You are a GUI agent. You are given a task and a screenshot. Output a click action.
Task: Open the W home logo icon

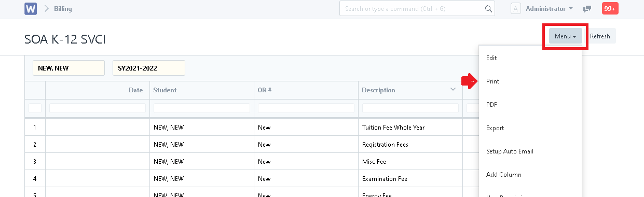31,9
